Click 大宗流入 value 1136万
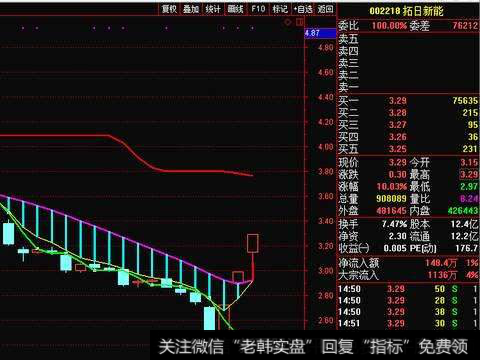480x360 pixels. click(x=442, y=275)
